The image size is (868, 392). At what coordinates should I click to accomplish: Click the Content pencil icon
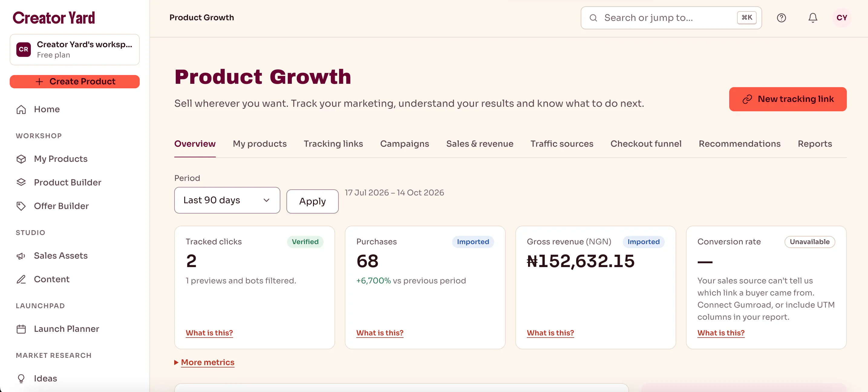coord(21,279)
